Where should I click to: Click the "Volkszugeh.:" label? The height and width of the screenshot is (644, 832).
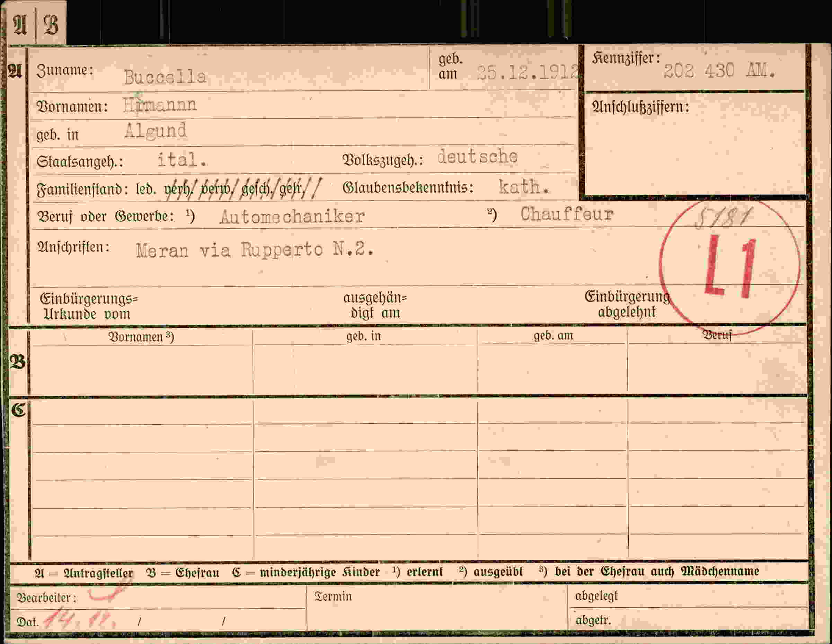pyautogui.click(x=383, y=160)
